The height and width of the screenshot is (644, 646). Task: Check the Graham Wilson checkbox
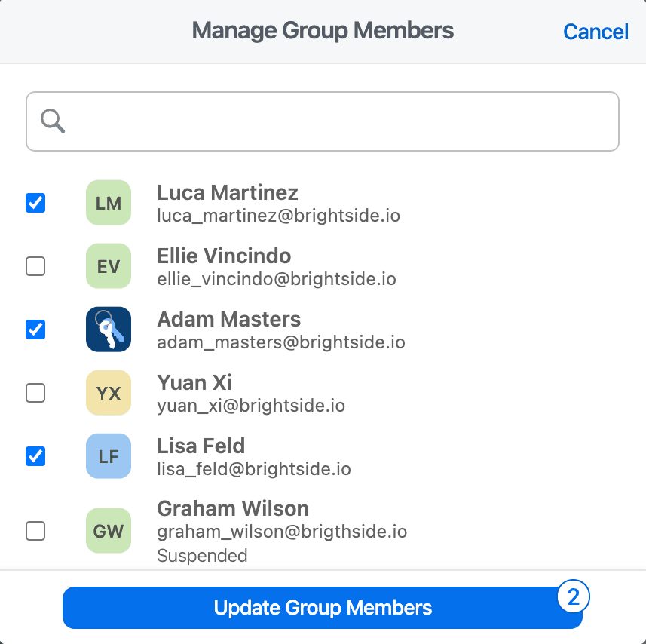pyautogui.click(x=35, y=531)
